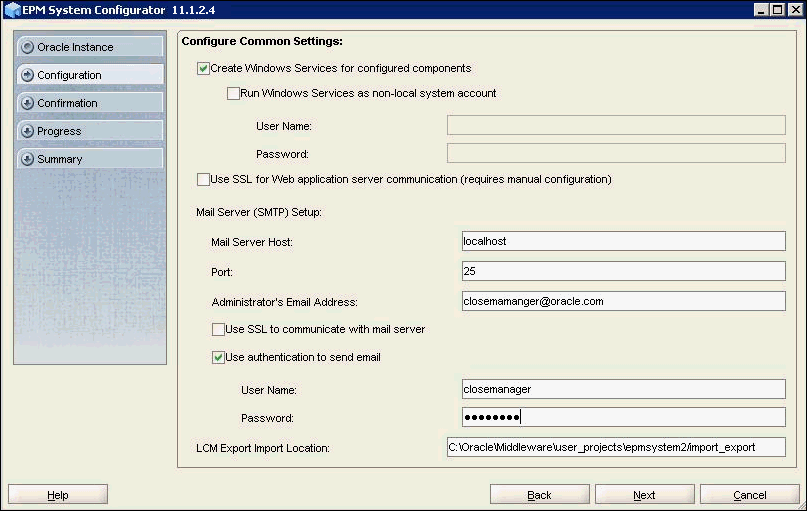The width and height of the screenshot is (807, 511).
Task: Click the LCM Export Import Location field
Action: (616, 447)
